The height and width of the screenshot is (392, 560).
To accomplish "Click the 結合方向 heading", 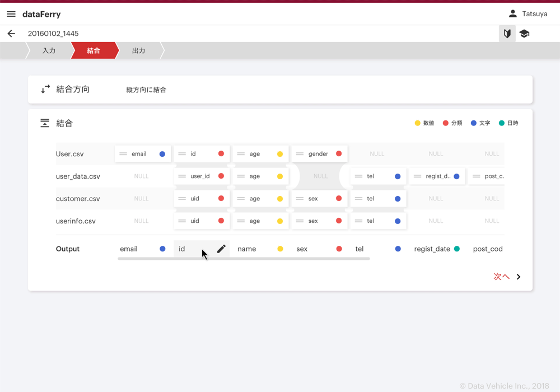I will (73, 89).
